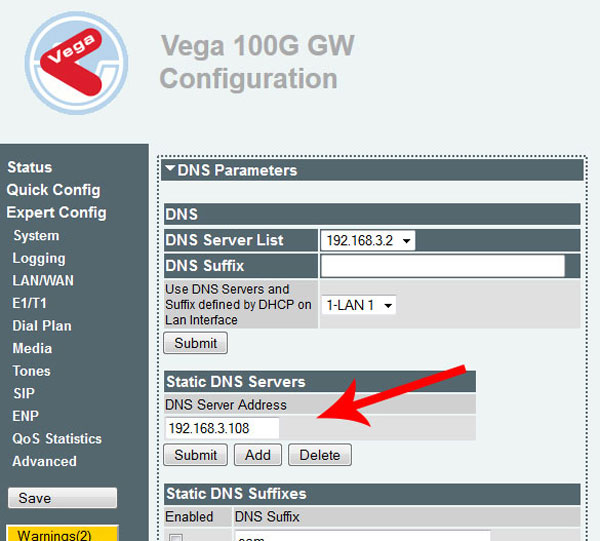
Task: Go to the LAN/WAN settings page
Action: (43, 281)
